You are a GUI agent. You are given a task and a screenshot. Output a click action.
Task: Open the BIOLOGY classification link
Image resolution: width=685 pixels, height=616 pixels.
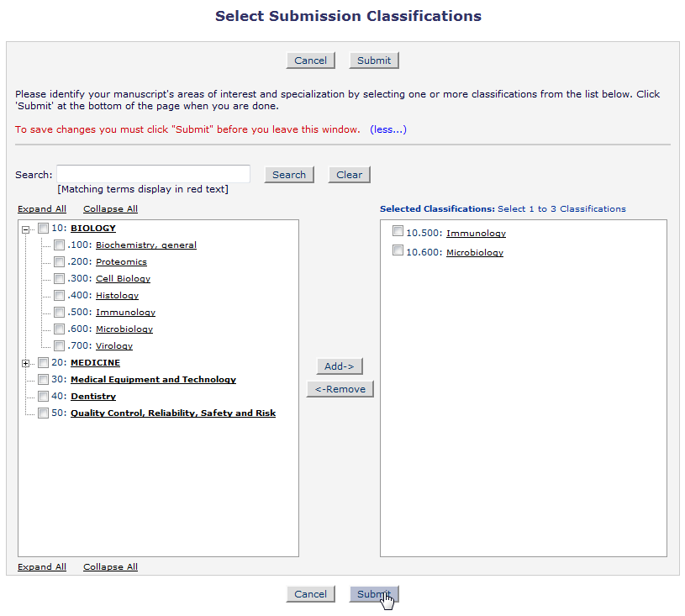[93, 228]
